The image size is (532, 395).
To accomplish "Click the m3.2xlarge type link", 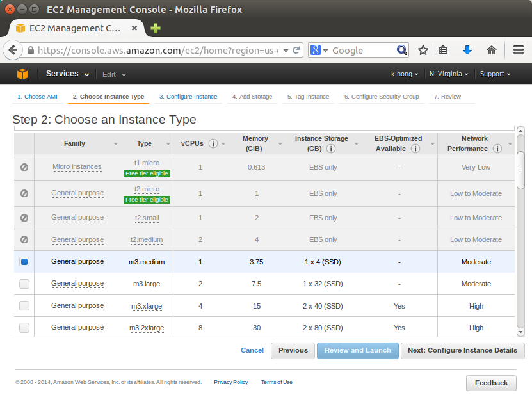I will tap(147, 328).
